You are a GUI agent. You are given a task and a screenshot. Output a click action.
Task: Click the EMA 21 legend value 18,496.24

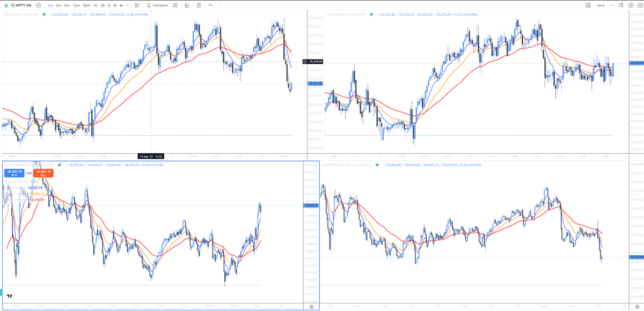[36, 194]
